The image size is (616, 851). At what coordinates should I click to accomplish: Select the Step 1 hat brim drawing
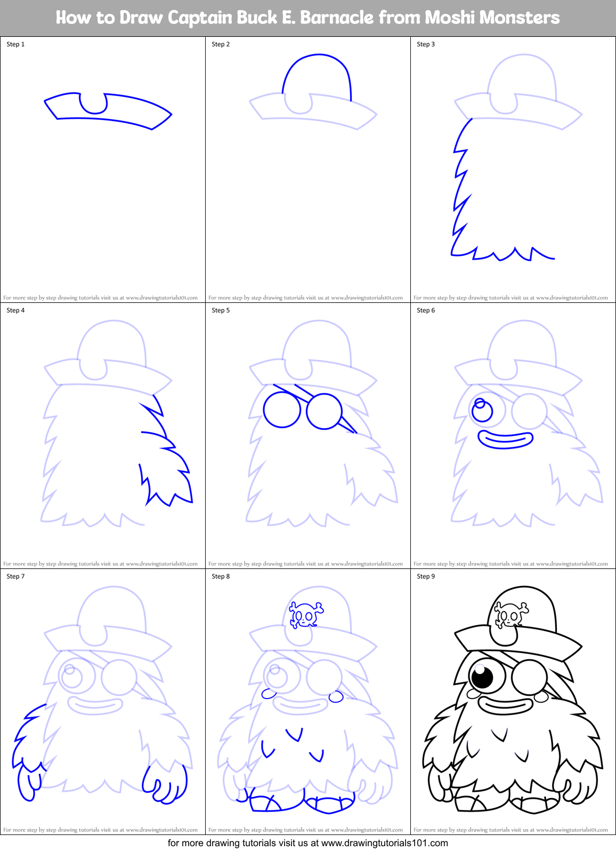pyautogui.click(x=108, y=111)
